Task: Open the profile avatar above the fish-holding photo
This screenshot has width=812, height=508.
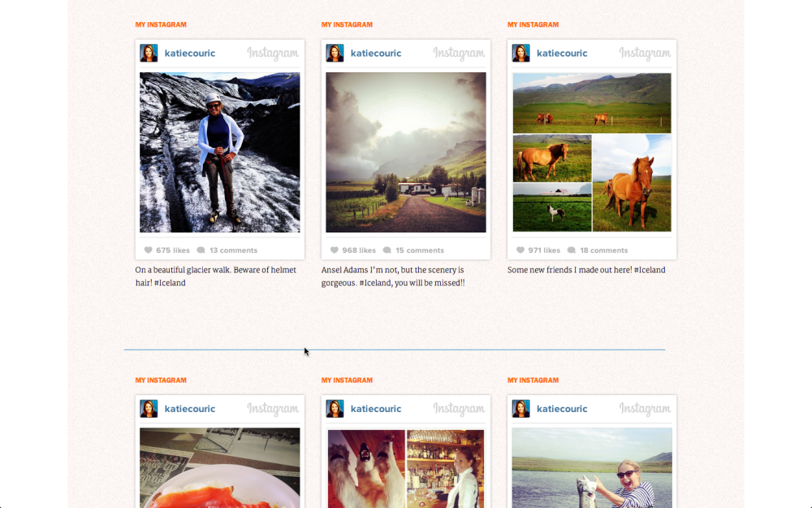Action: pyautogui.click(x=521, y=409)
